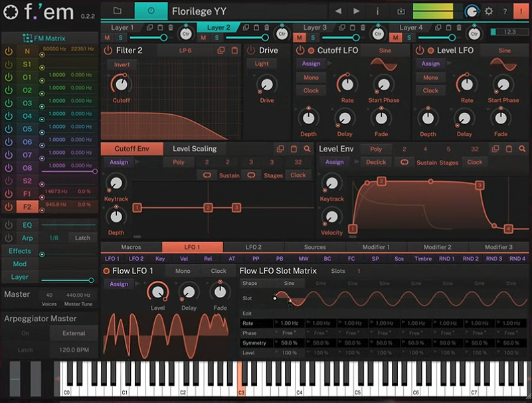Paste Filter 2 settings clipboard icon
Image resolution: width=532 pixels, height=403 pixels.
[234, 50]
